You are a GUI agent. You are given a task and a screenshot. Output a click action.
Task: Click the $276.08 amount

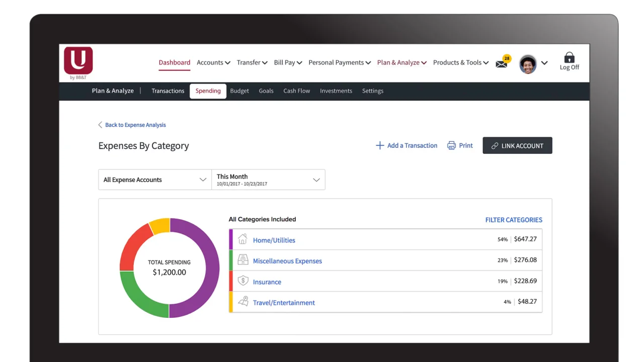(x=525, y=260)
